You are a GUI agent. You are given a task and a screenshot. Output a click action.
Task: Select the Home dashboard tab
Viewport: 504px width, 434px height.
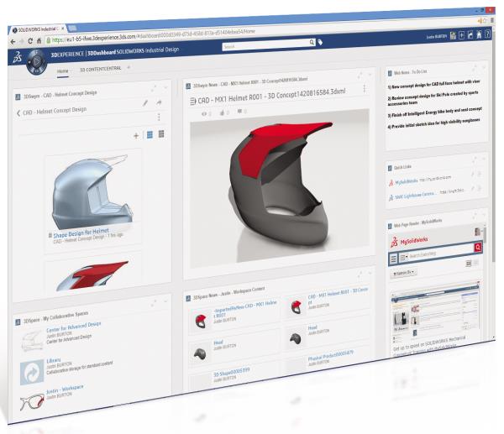coord(63,71)
